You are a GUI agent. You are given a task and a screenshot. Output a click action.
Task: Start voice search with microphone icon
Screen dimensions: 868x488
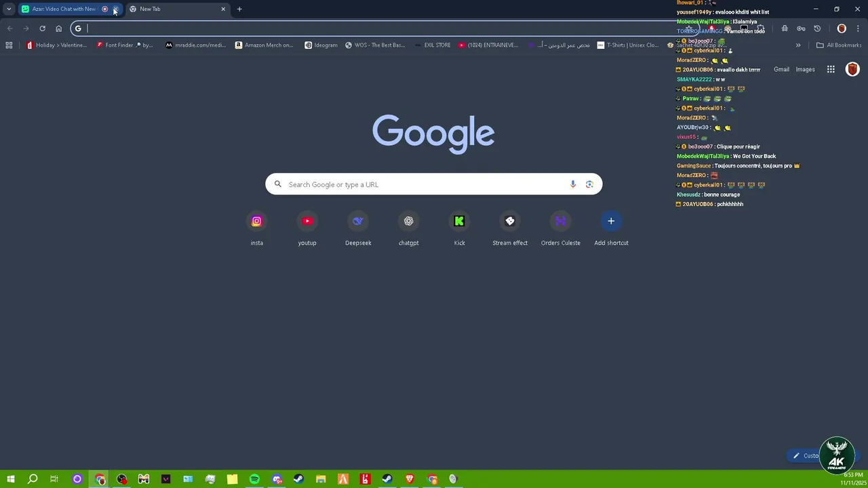point(573,184)
